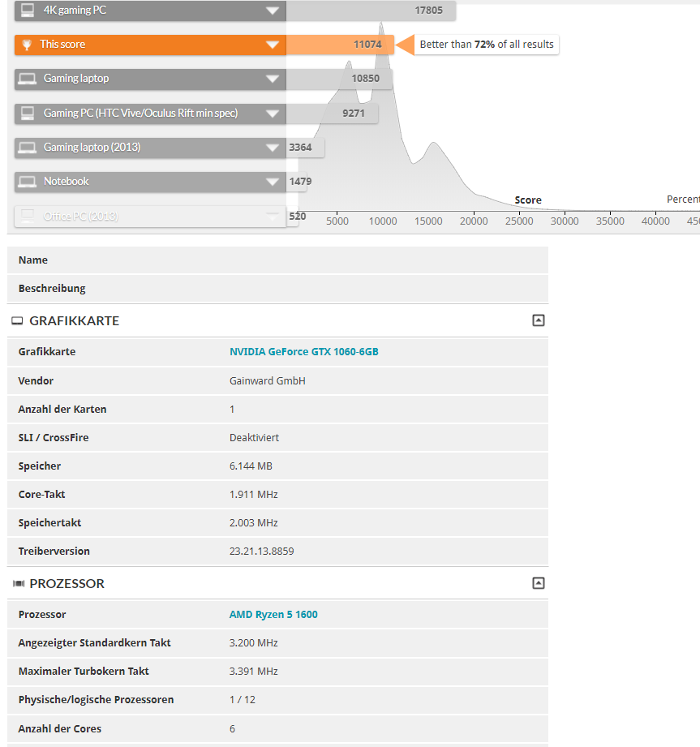This screenshot has width=700, height=747.
Task: Collapse the GRAFIKKARTE section
Action: coord(538,320)
